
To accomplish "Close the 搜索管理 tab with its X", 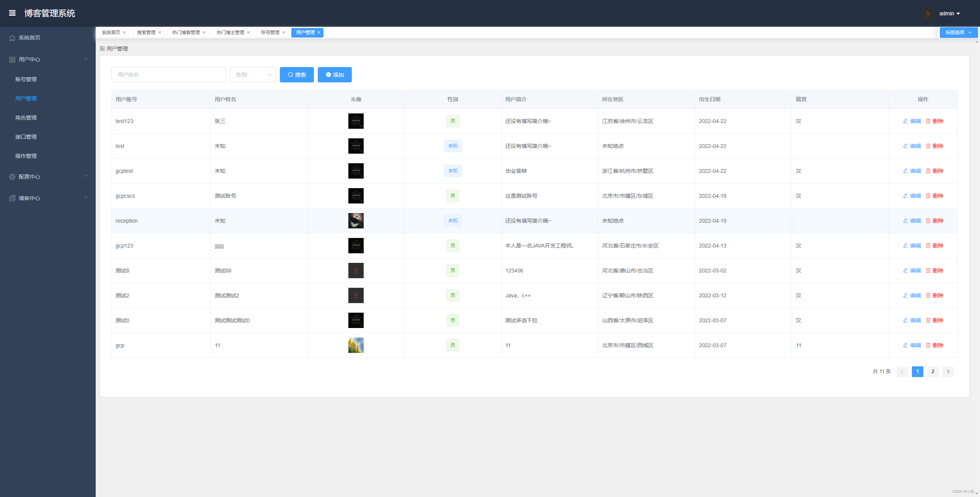I will tap(160, 33).
